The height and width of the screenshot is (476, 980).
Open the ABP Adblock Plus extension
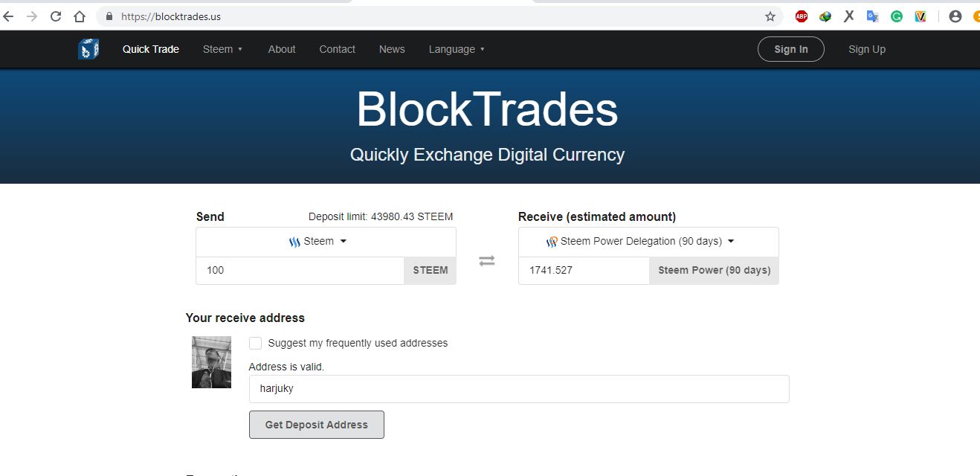802,16
